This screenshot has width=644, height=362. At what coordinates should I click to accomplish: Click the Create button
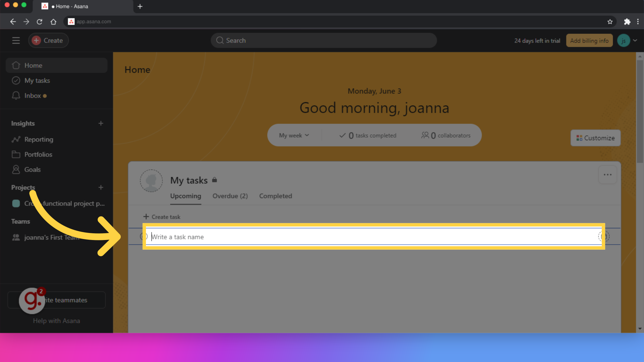(48, 41)
